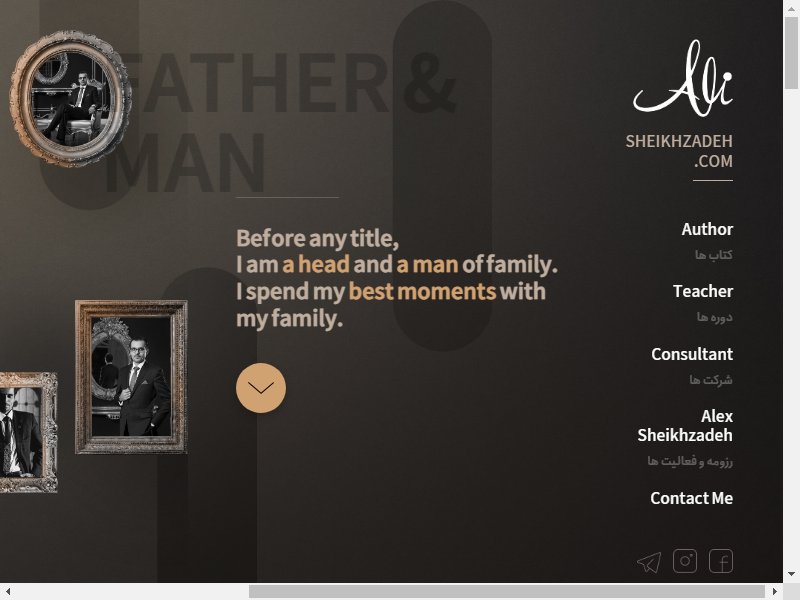Click the round down-chevron button
The height and width of the screenshot is (600, 800).
tap(261, 388)
